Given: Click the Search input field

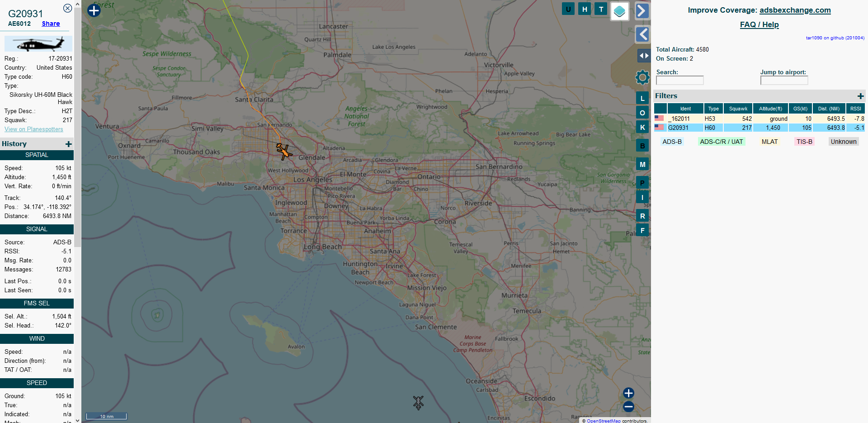Looking at the screenshot, I should click(680, 80).
